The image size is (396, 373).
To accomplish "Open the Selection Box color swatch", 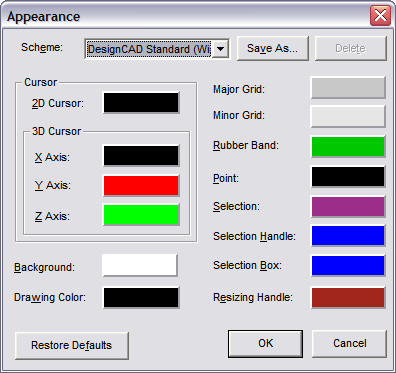I will tap(348, 266).
